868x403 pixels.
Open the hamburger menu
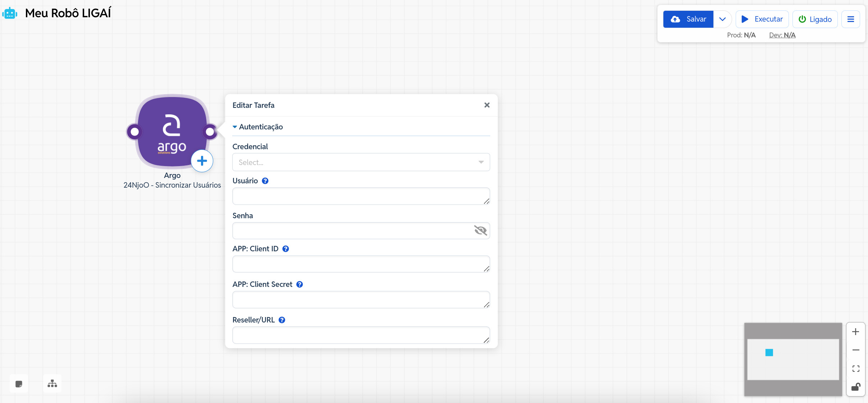coord(850,19)
